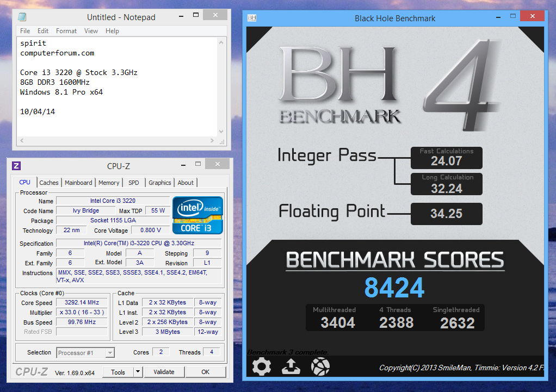This screenshot has width=556, height=392.
Task: Switch to the Mainboard tab
Action: point(78,183)
